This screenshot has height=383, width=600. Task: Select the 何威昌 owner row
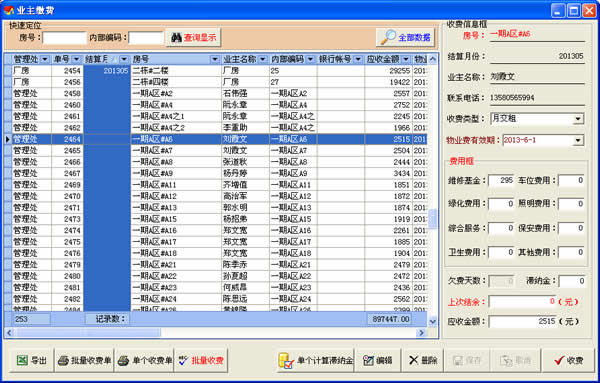pyautogui.click(x=215, y=288)
